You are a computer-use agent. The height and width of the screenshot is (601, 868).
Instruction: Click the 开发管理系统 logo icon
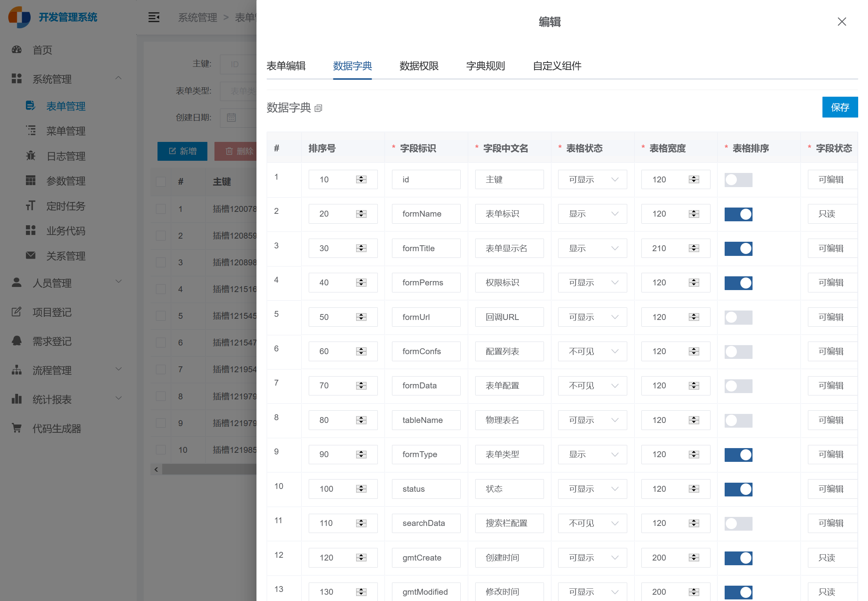19,17
